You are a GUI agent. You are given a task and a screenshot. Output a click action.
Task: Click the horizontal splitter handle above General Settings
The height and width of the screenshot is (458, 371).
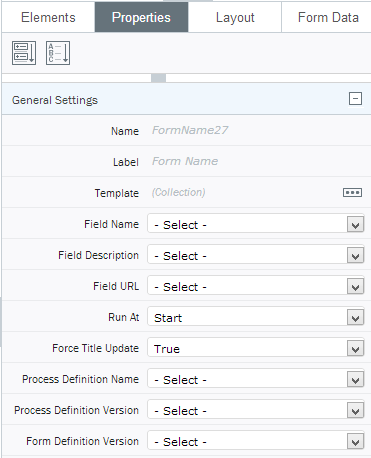pyautogui.click(x=158, y=78)
